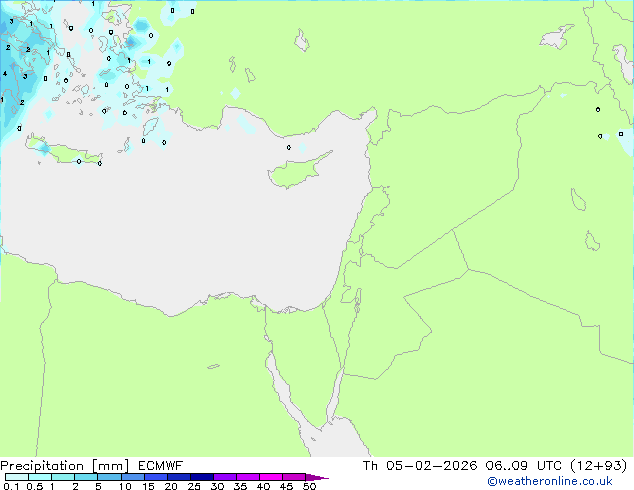Viewport: 634px width, 490px height.
Task: Click the 'ECMWF' model label
Action: point(161,466)
